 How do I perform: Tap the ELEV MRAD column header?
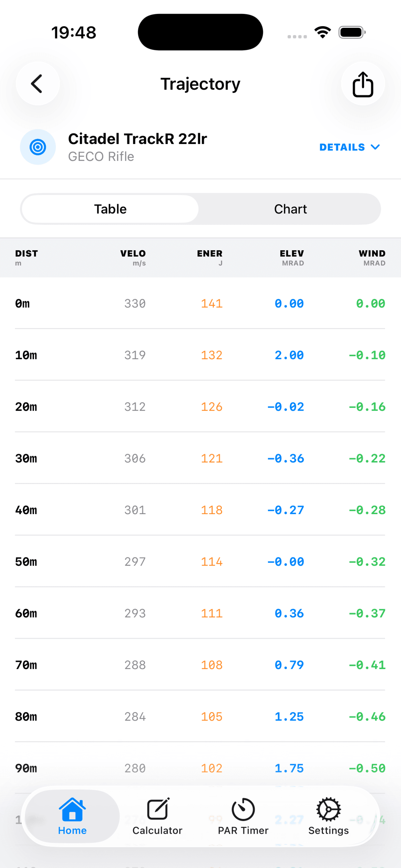[292, 257]
